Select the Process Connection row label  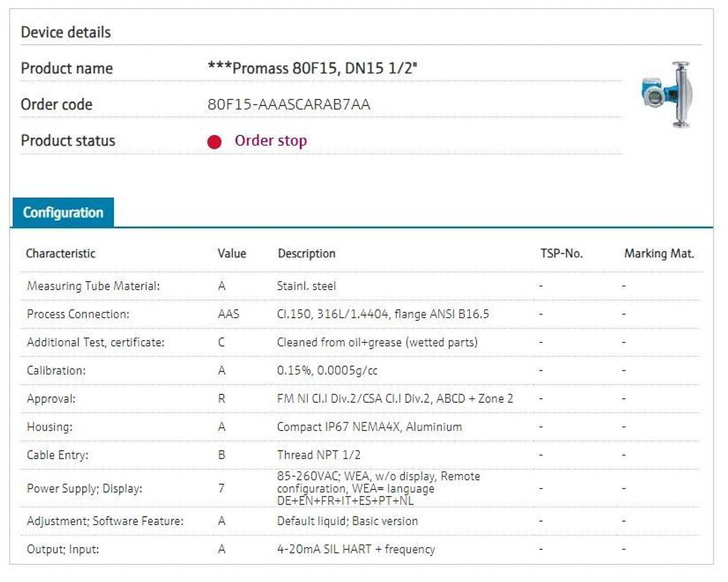pos(78,314)
